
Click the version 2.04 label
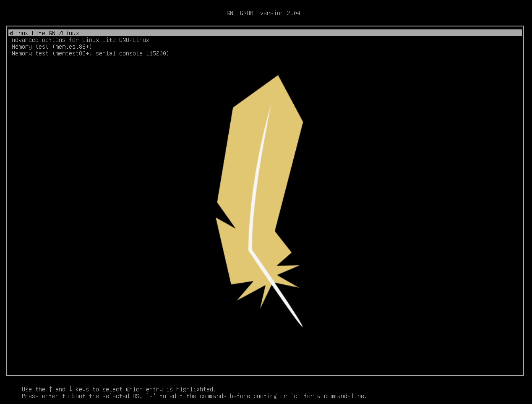[280, 13]
